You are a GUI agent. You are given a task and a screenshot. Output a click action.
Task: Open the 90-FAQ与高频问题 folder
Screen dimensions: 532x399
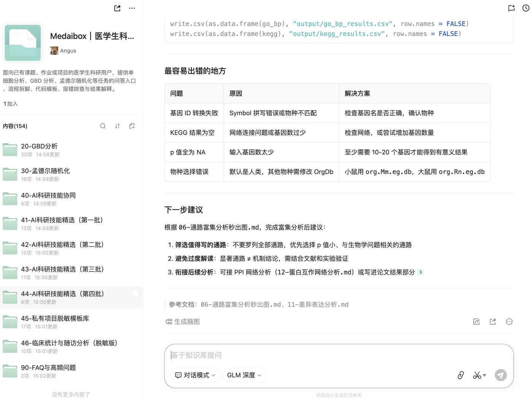pyautogui.click(x=71, y=371)
